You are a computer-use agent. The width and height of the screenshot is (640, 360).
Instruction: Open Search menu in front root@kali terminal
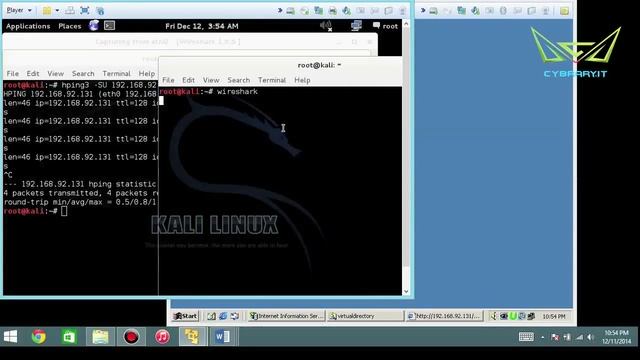click(238, 80)
